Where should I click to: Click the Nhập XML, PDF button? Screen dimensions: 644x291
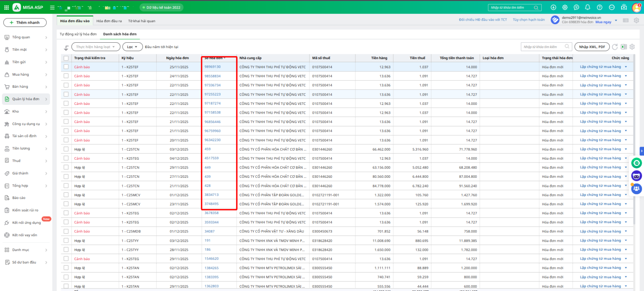[592, 47]
